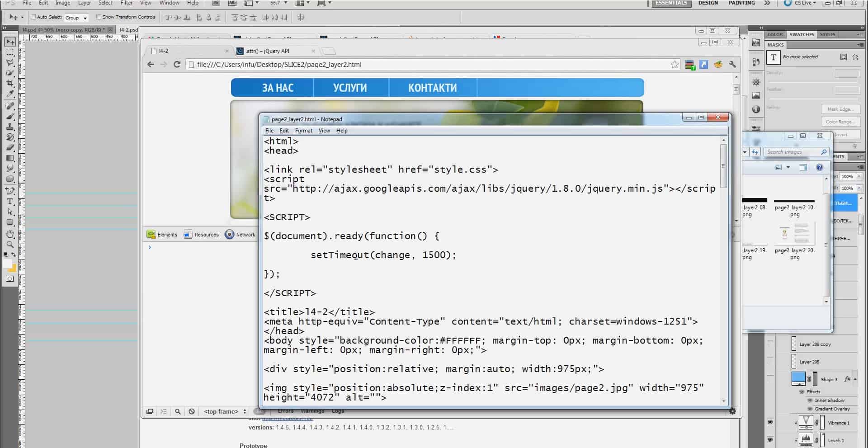The image size is (868, 448).
Task: Select the Clone Stamp tool
Action: (x=10, y=127)
